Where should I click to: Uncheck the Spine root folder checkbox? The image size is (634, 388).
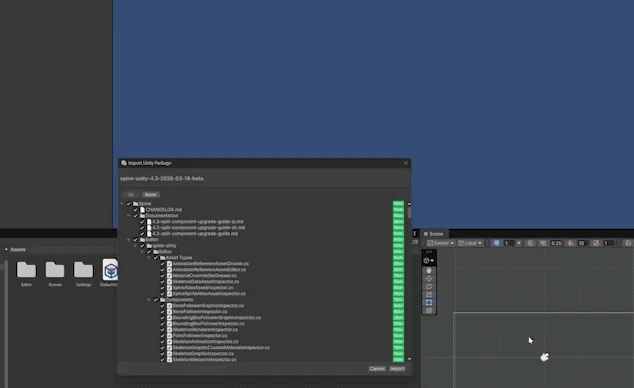tap(129, 204)
